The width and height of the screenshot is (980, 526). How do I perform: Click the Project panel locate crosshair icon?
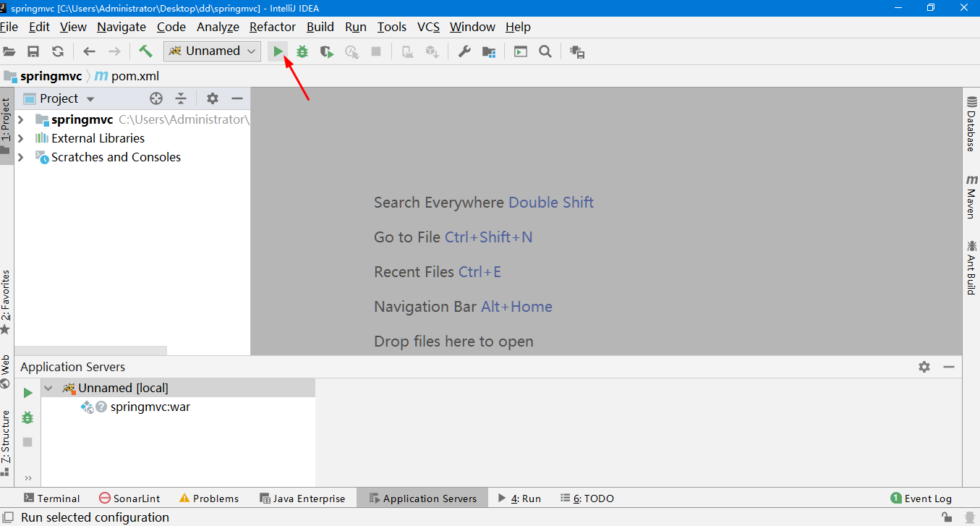[156, 98]
